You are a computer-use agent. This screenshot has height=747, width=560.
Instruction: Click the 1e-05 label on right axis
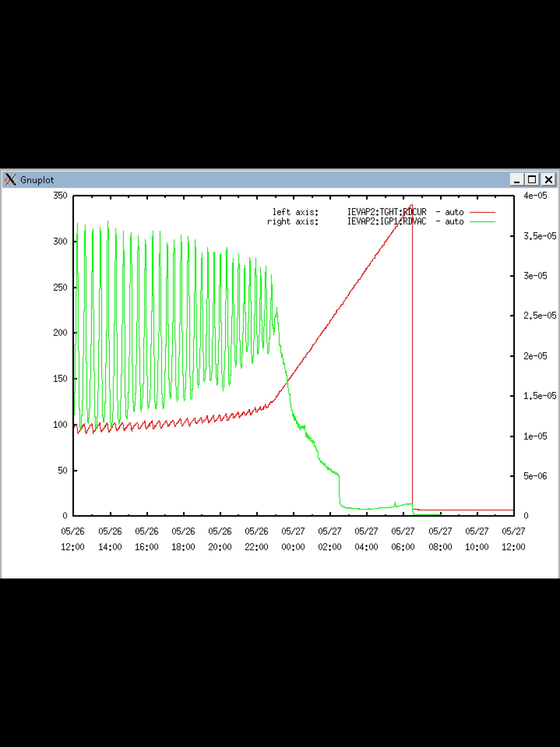tap(535, 436)
